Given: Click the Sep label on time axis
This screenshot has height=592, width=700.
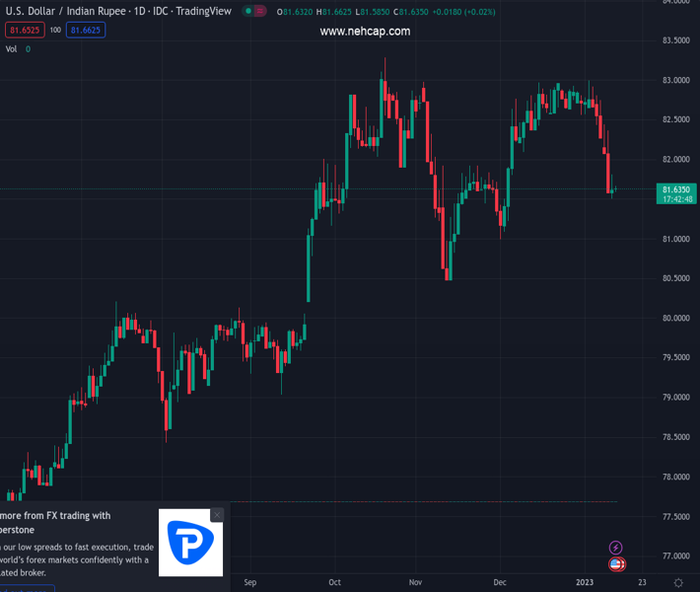Looking at the screenshot, I should coord(249,582).
